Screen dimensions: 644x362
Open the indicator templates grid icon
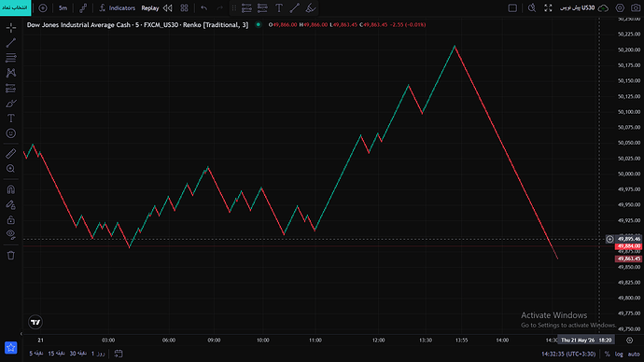tap(185, 8)
